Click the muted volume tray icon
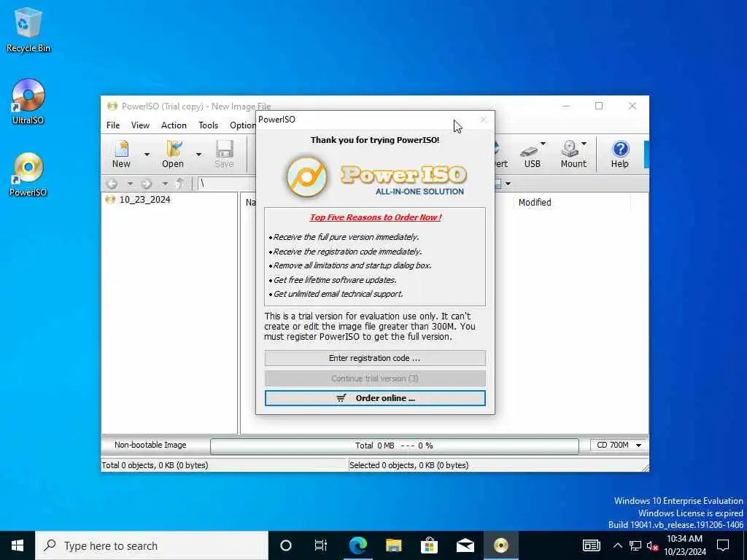 tap(652, 546)
